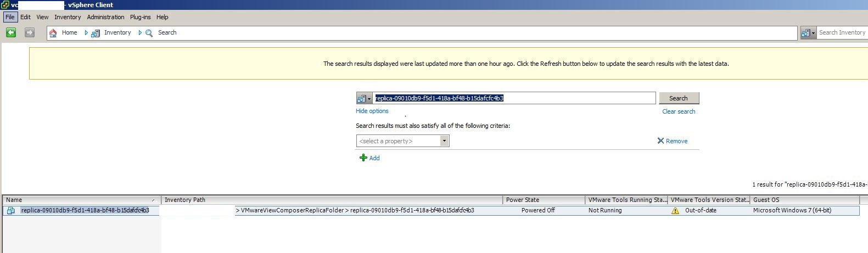This screenshot has height=253, width=868.
Task: Sort by VMware Tools Version Status header
Action: click(709, 200)
